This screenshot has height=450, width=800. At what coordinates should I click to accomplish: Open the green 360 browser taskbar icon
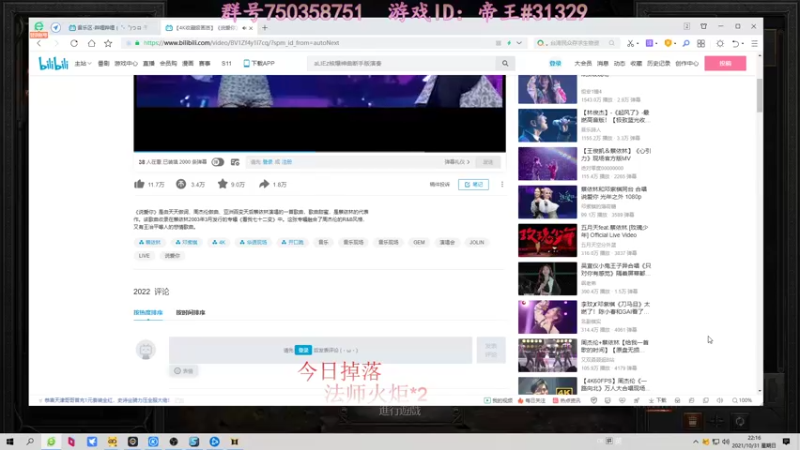[x=51, y=441]
